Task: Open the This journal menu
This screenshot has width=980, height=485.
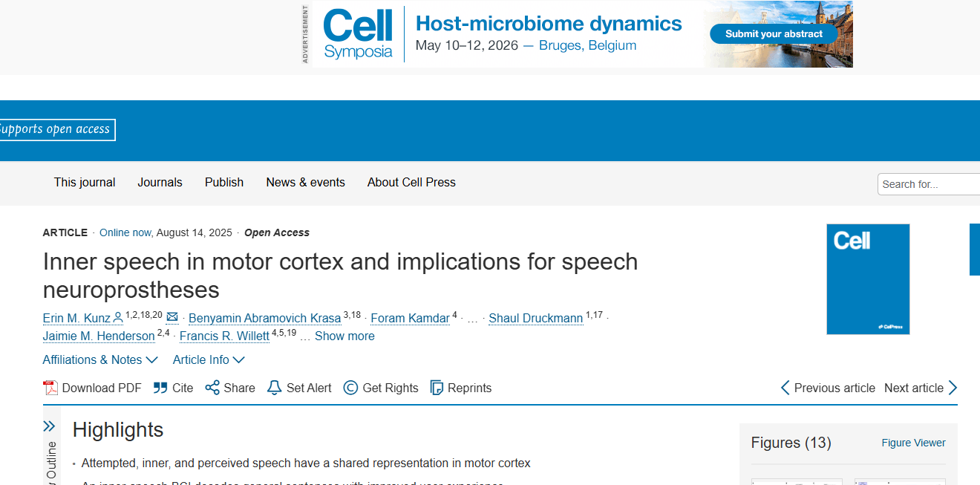Action: point(85,182)
